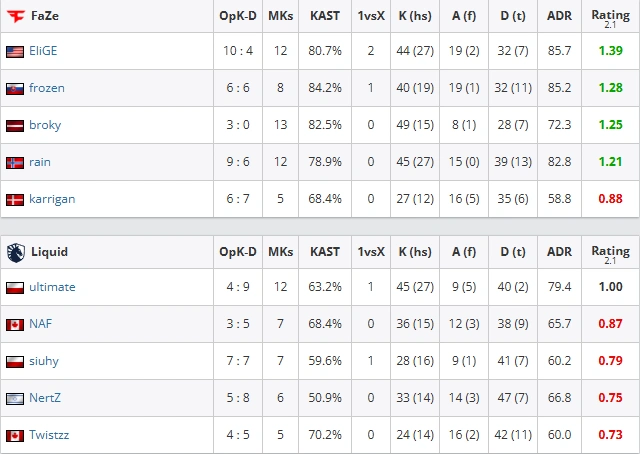
Task: Click the Slovakia flag beside frozen
Action: click(15, 89)
